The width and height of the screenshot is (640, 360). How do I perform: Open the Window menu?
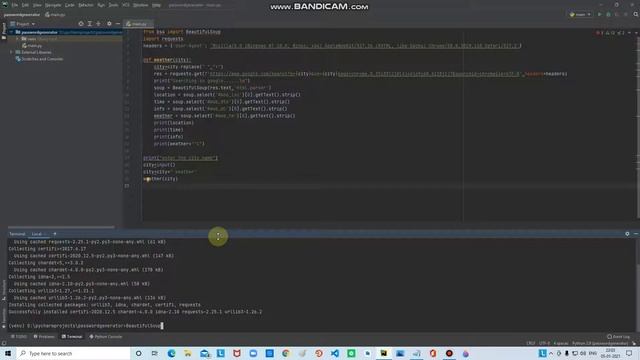[x=140, y=5]
